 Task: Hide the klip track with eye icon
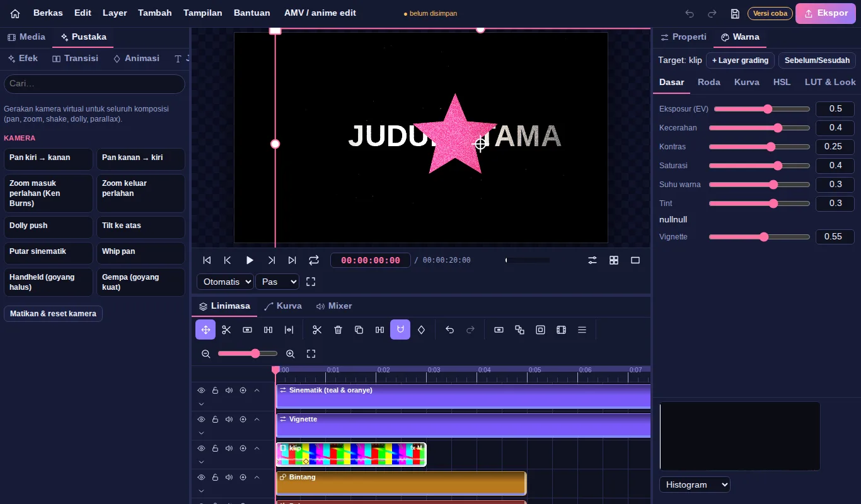tap(201, 449)
